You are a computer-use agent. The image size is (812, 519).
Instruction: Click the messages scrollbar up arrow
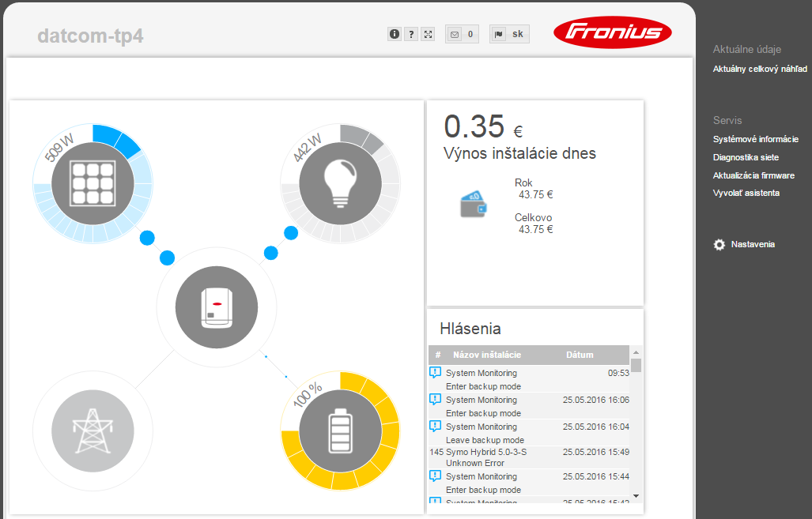pyautogui.click(x=636, y=352)
